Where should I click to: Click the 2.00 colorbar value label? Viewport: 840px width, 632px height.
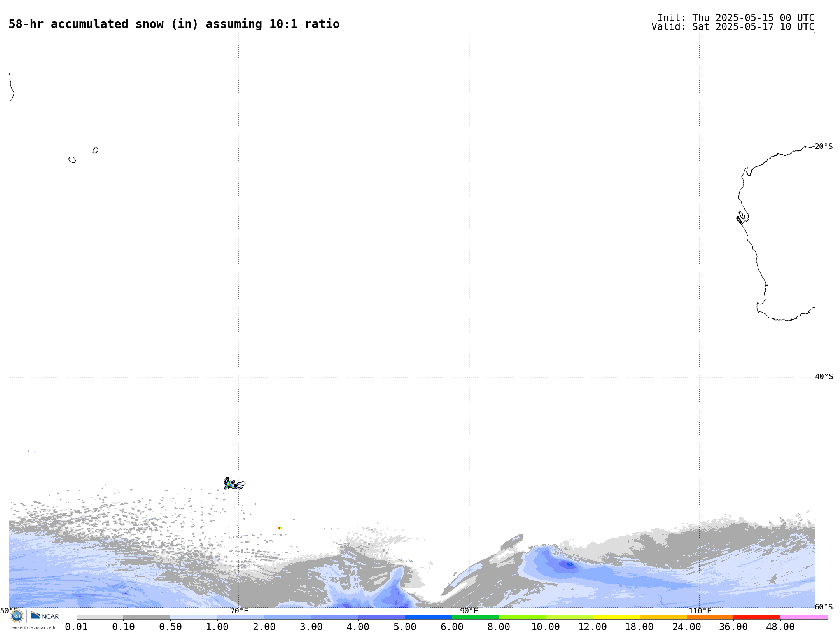(x=264, y=627)
